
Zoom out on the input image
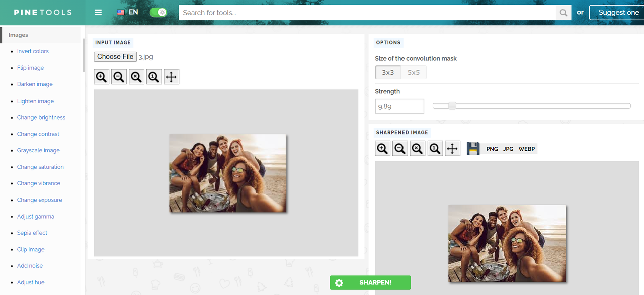coord(119,77)
